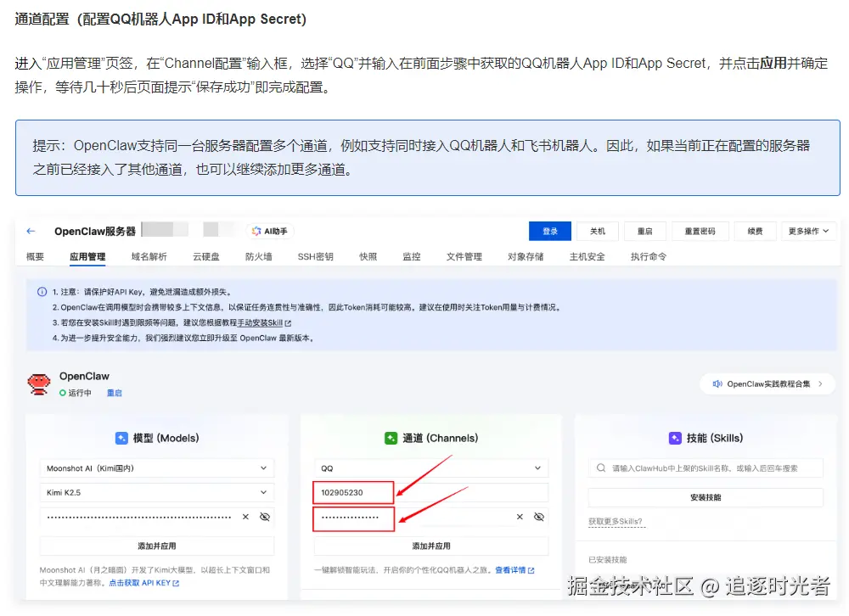Click the 获取更多Skills? link

click(616, 522)
